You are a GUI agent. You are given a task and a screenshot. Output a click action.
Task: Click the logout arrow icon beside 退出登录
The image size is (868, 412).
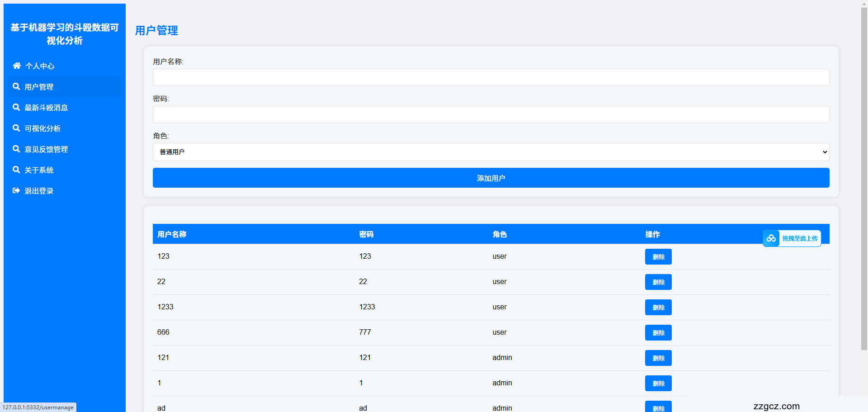coord(16,190)
